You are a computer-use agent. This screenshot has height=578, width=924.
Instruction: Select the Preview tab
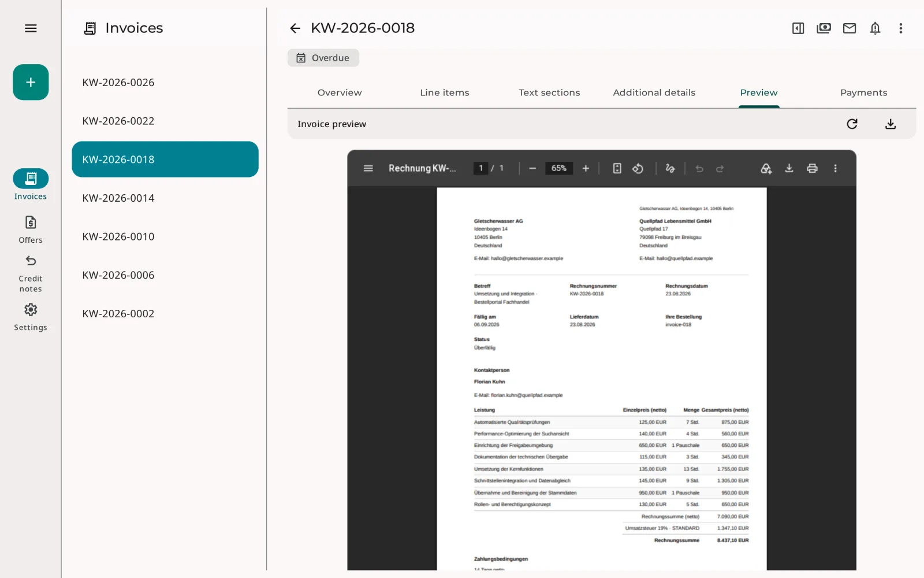pyautogui.click(x=759, y=92)
